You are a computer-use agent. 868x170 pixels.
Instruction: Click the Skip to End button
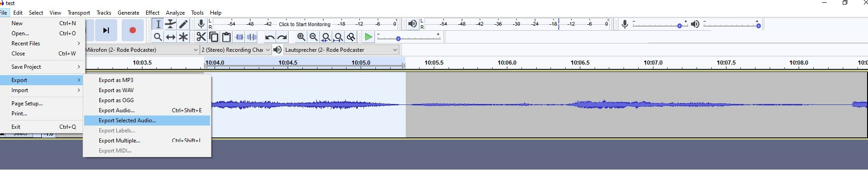(x=106, y=30)
